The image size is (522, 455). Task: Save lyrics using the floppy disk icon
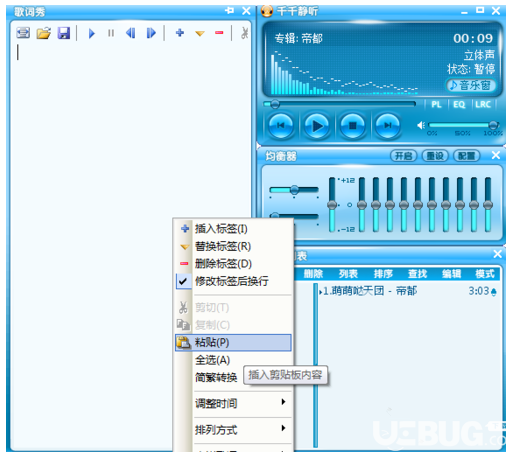coord(64,33)
